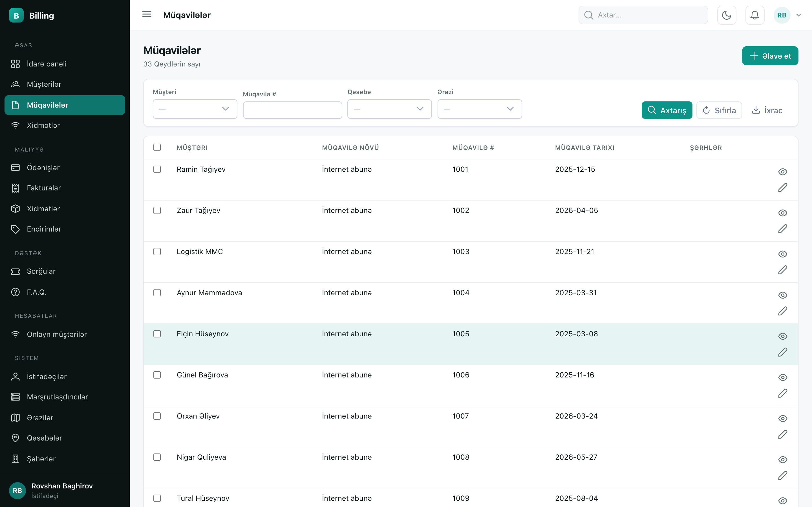
Task: Select the Nigar Quliyeva row checkbox
Action: [157, 457]
